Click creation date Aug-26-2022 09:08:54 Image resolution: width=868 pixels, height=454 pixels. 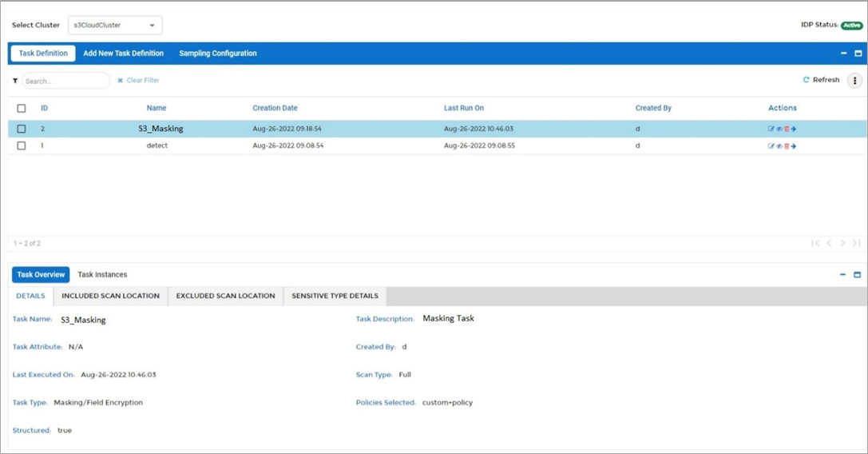click(287, 145)
